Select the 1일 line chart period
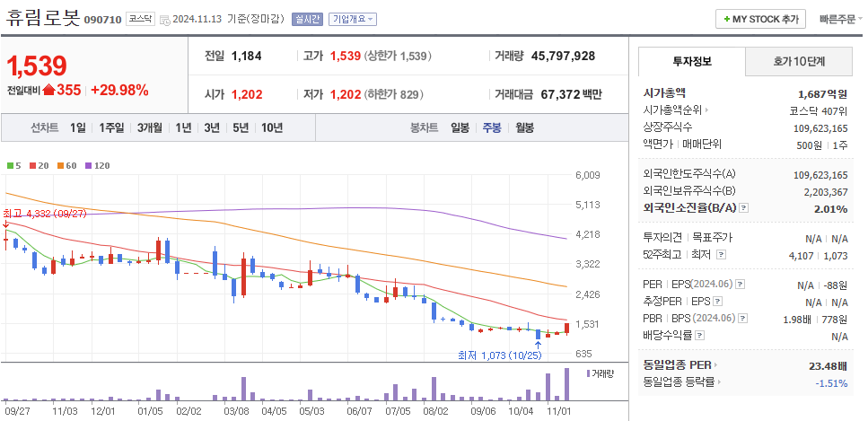 [77, 128]
